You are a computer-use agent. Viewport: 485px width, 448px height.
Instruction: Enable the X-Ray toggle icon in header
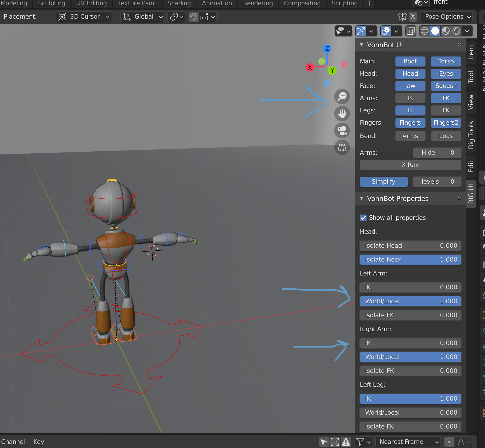[411, 31]
